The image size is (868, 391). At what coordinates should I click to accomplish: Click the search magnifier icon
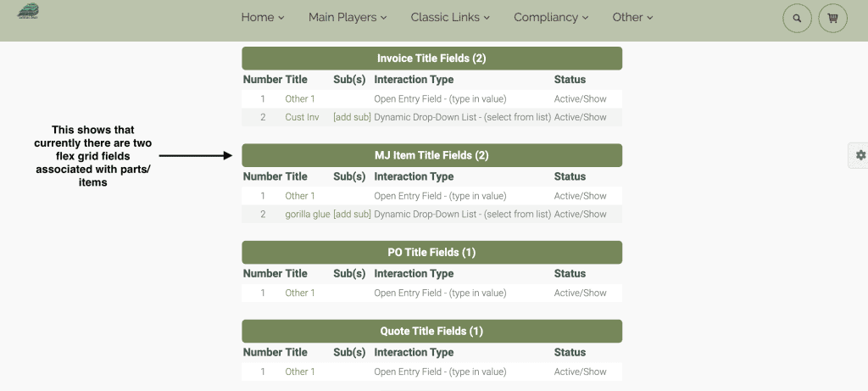click(797, 19)
